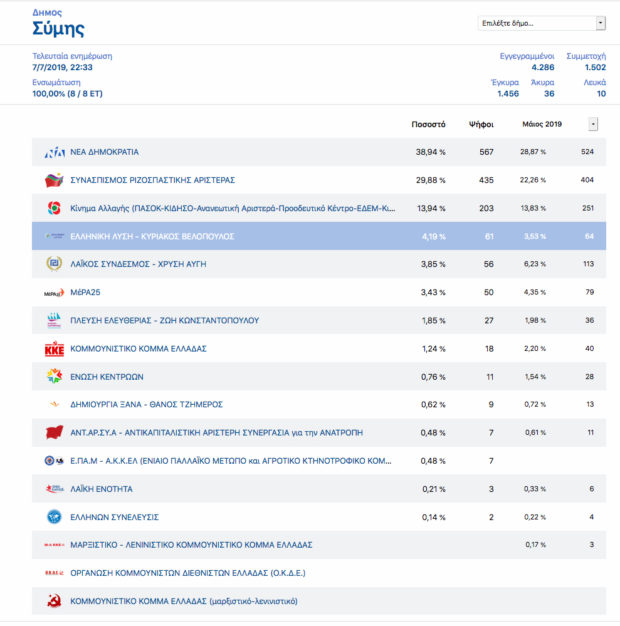The image size is (620, 626).
Task: Open ΕΛΛΗΝΩΝ ΣΥΝΕΛΕΥΣΙΣ party link
Action: tap(115, 517)
